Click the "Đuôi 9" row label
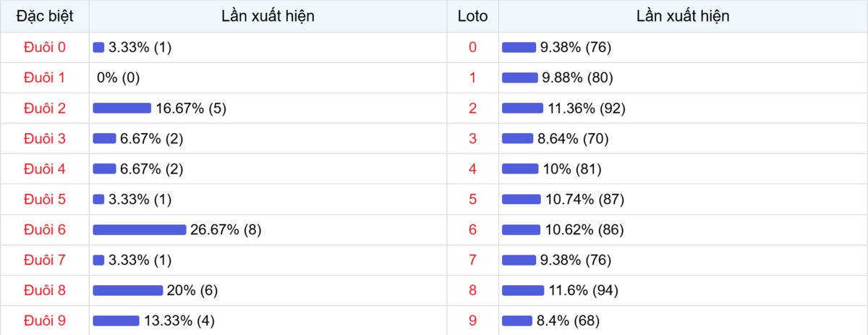The width and height of the screenshot is (868, 335). [44, 321]
